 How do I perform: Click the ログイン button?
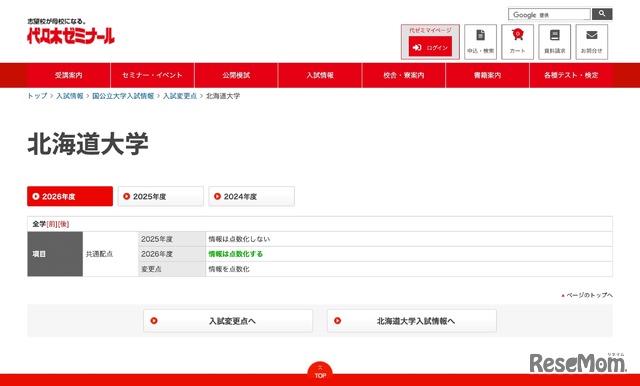pos(430,47)
